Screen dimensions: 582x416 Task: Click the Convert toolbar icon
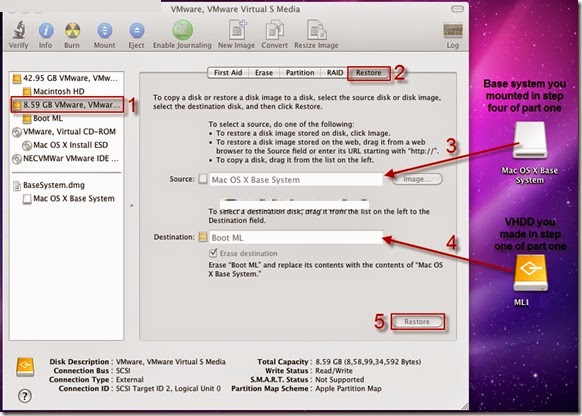[275, 30]
